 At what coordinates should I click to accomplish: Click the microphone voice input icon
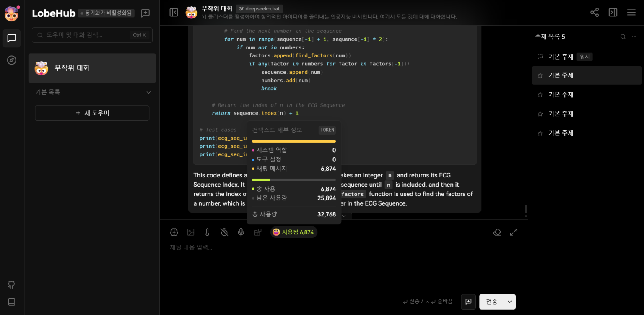coord(241,232)
